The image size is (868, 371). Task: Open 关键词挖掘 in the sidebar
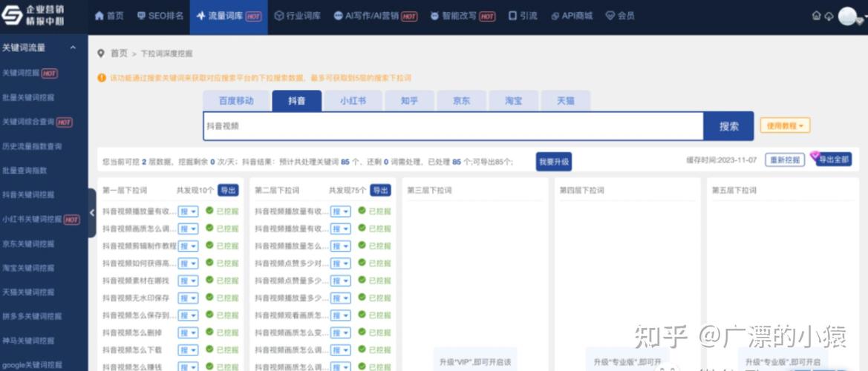click(21, 73)
